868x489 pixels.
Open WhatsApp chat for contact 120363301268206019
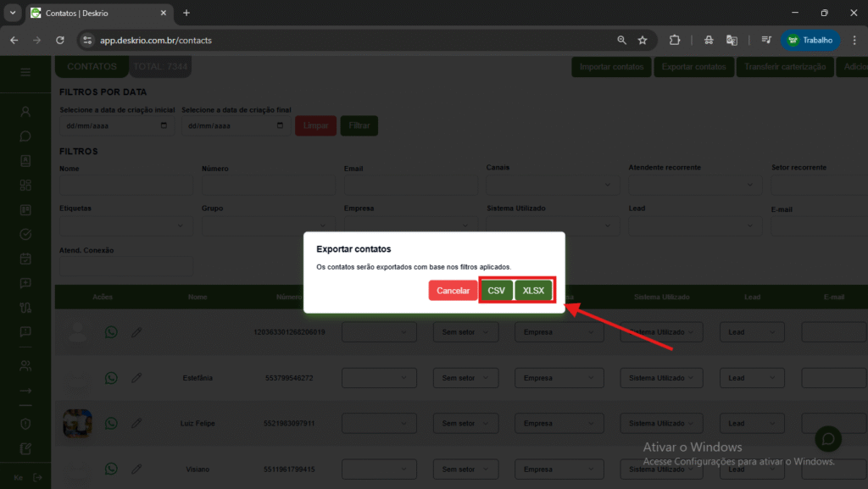[111, 332]
